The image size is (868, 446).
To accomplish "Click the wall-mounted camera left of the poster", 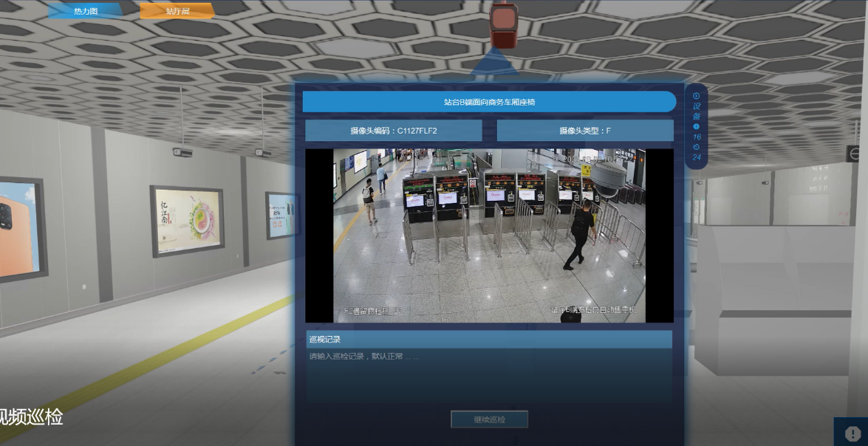I will [182, 153].
